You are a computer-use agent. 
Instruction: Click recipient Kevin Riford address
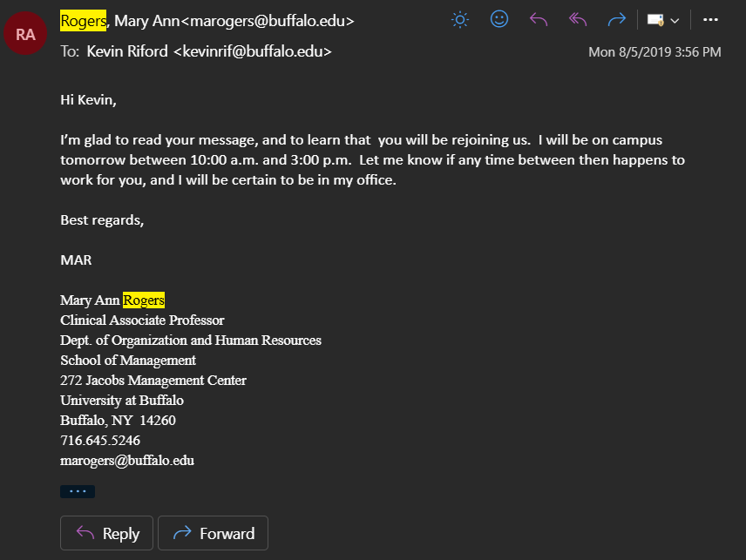[x=209, y=51]
